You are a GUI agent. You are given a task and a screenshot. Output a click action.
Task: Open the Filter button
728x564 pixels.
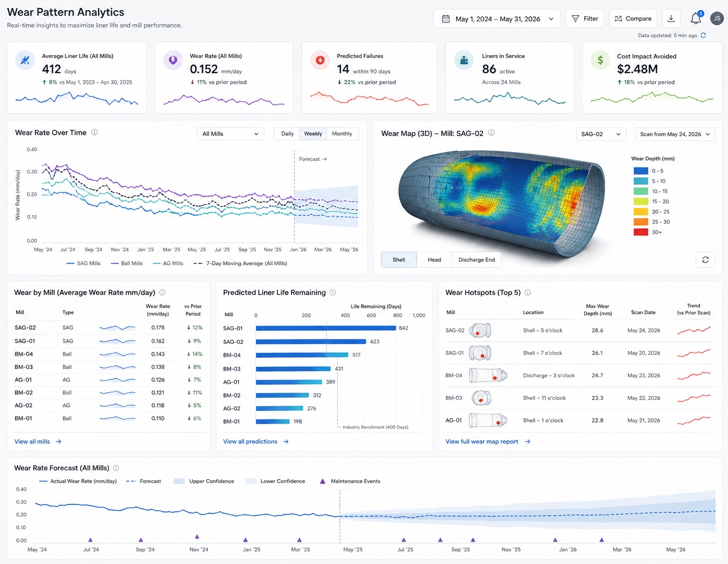point(585,19)
